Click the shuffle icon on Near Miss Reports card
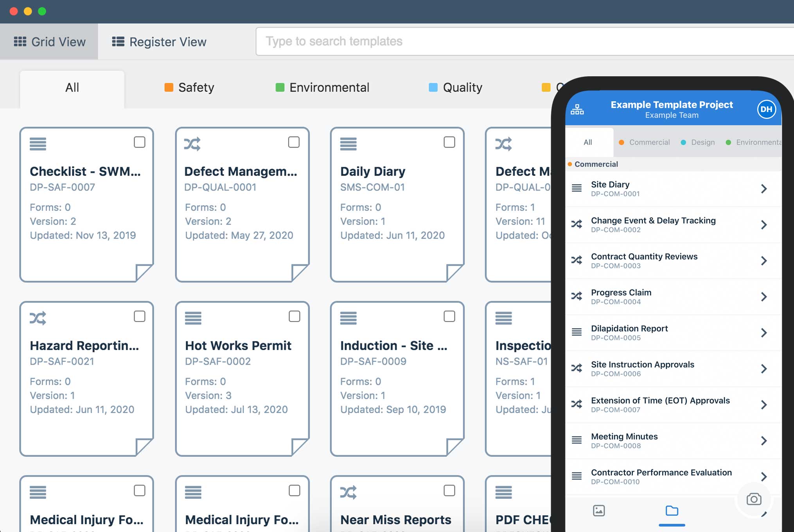794x532 pixels. coord(348,492)
